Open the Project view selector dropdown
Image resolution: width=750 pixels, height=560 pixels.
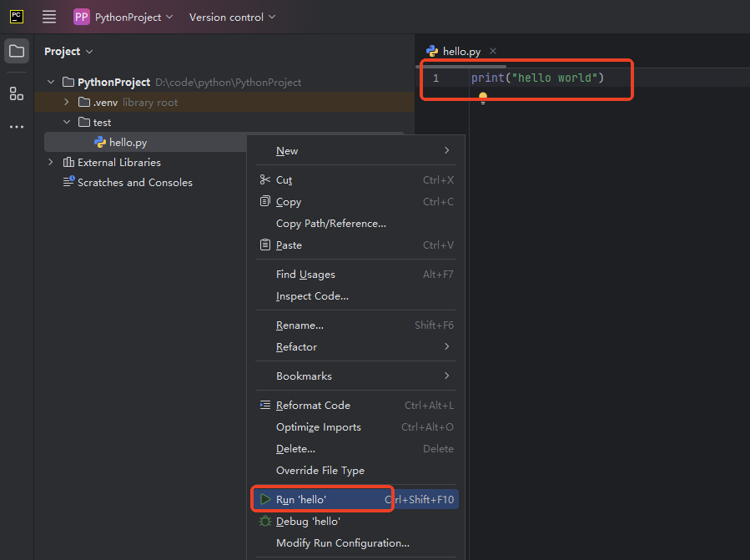click(x=68, y=52)
